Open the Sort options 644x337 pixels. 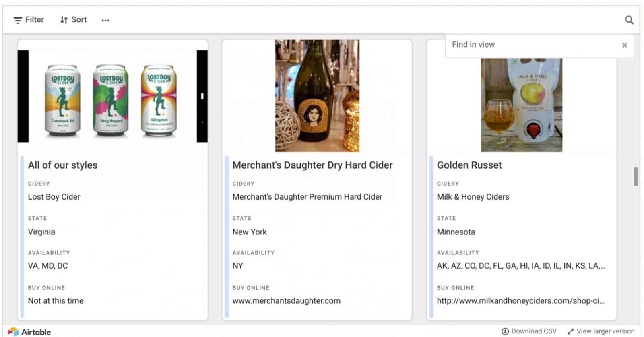click(73, 20)
